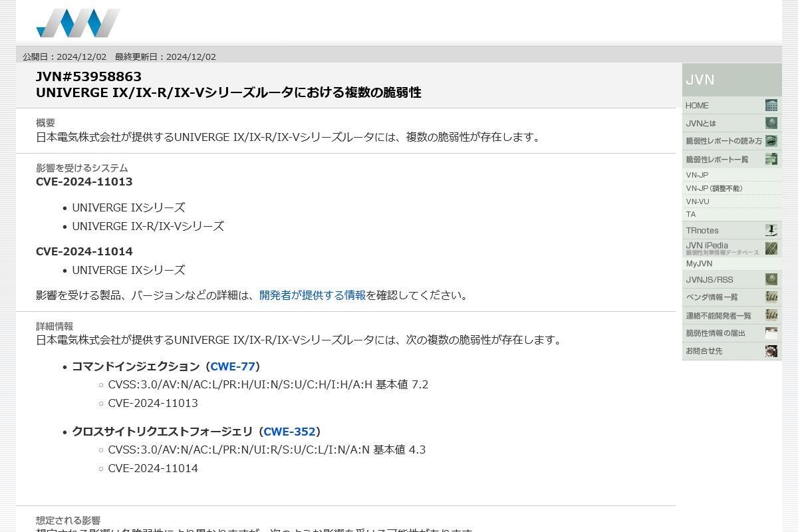Click the CVE-2024-11014 bold heading
Image resolution: width=798 pixels, height=532 pixels.
(84, 251)
